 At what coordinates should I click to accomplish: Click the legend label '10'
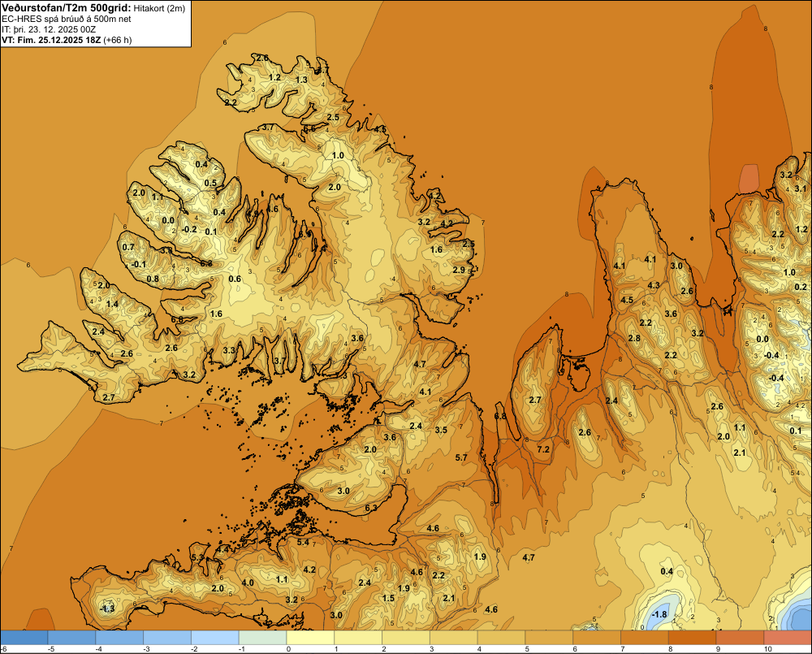(768, 649)
